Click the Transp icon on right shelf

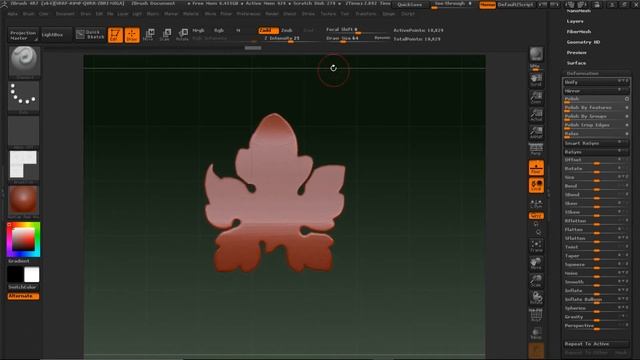(536, 333)
